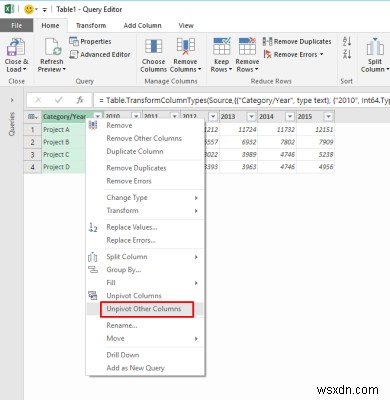Select row 1 header
Image resolution: width=390 pixels, height=400 pixels.
[32, 130]
